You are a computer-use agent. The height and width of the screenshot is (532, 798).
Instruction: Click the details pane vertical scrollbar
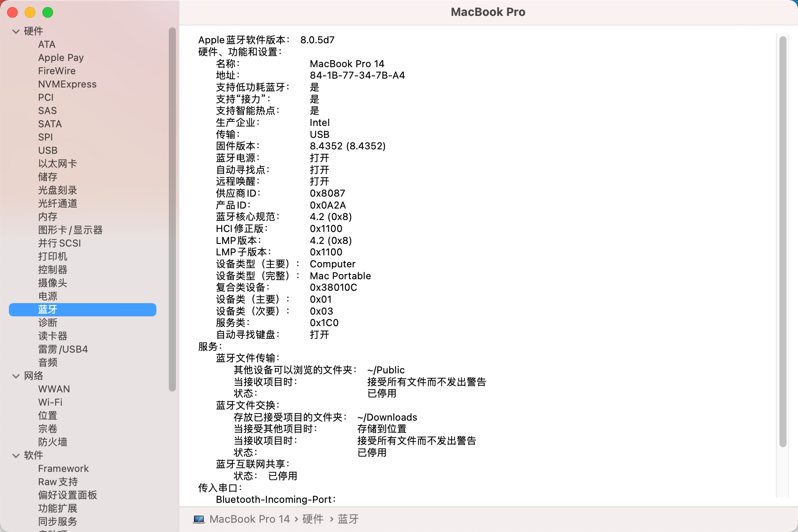(783, 241)
